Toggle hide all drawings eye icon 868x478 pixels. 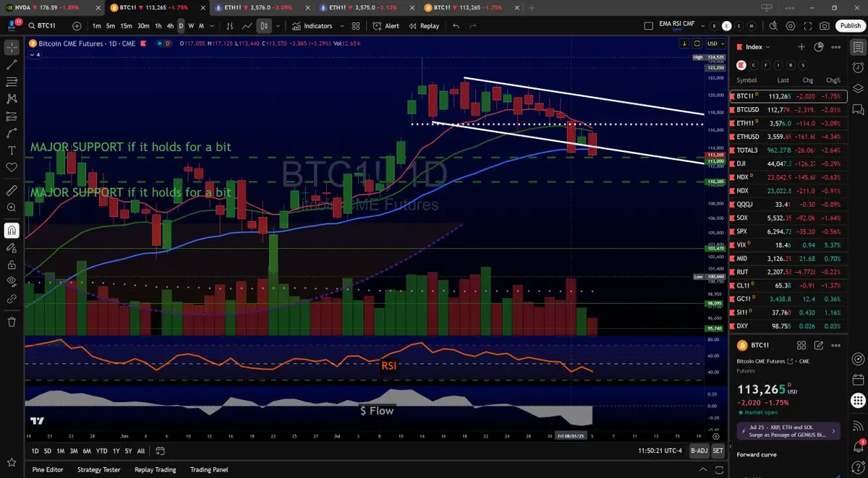(12, 281)
